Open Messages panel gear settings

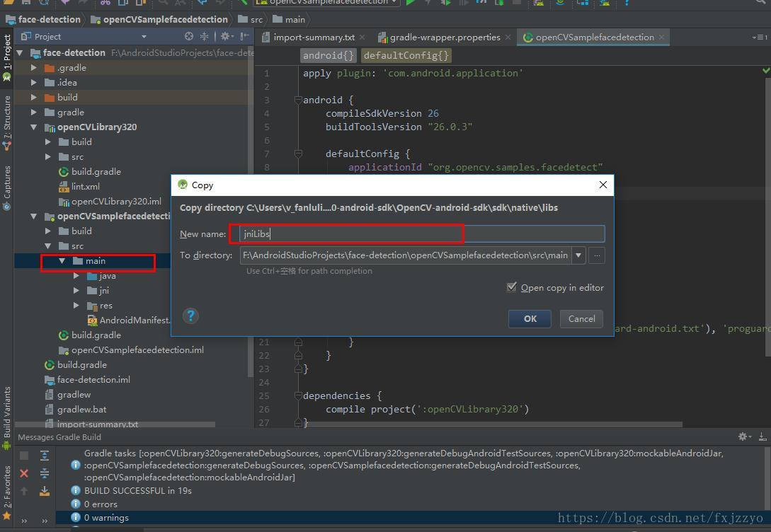(x=744, y=436)
